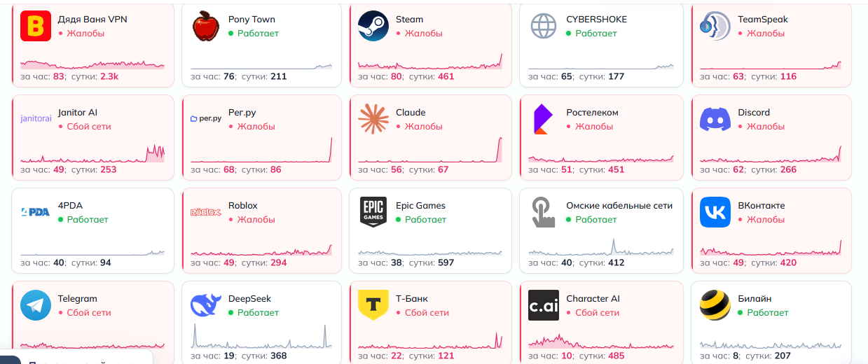Click the Омские кабельные сети chart graph
Screen dimensions: 868x364
click(600, 246)
